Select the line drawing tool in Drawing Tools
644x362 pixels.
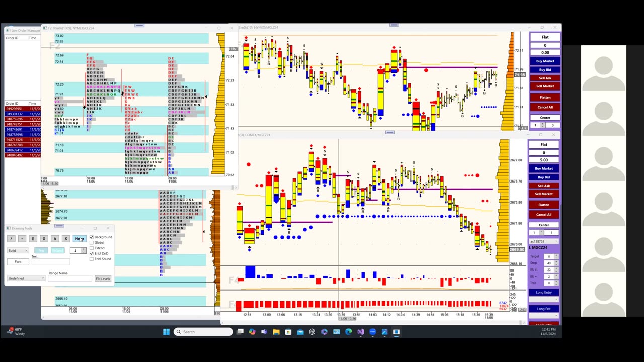tap(11, 239)
